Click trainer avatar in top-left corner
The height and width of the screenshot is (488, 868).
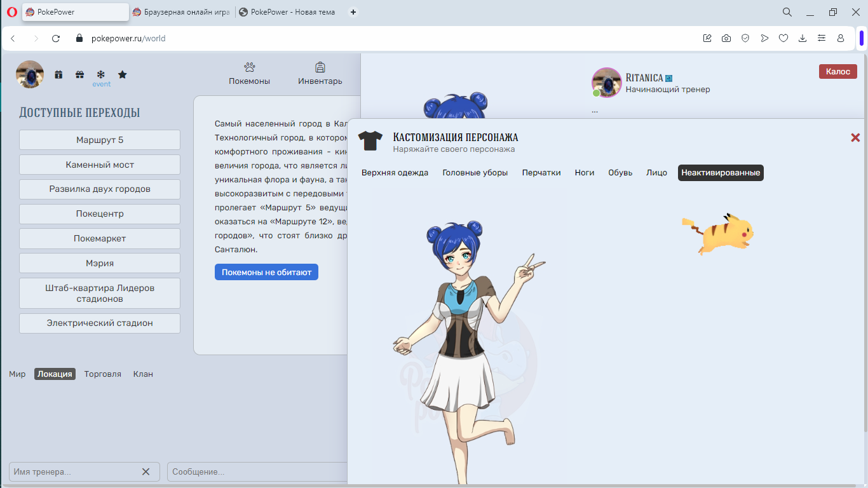30,74
